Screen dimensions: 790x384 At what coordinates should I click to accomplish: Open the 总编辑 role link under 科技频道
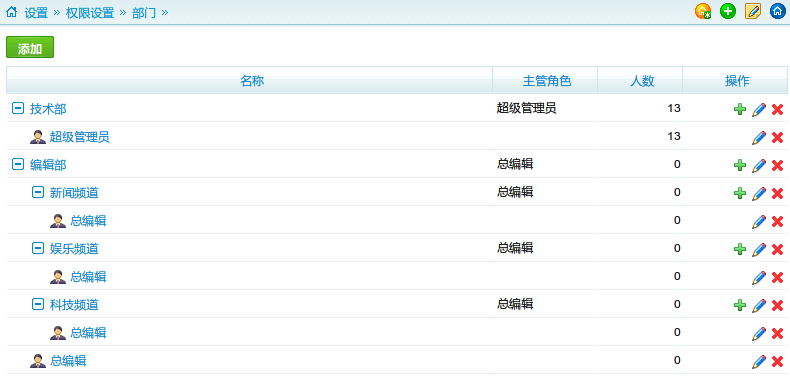tap(88, 333)
